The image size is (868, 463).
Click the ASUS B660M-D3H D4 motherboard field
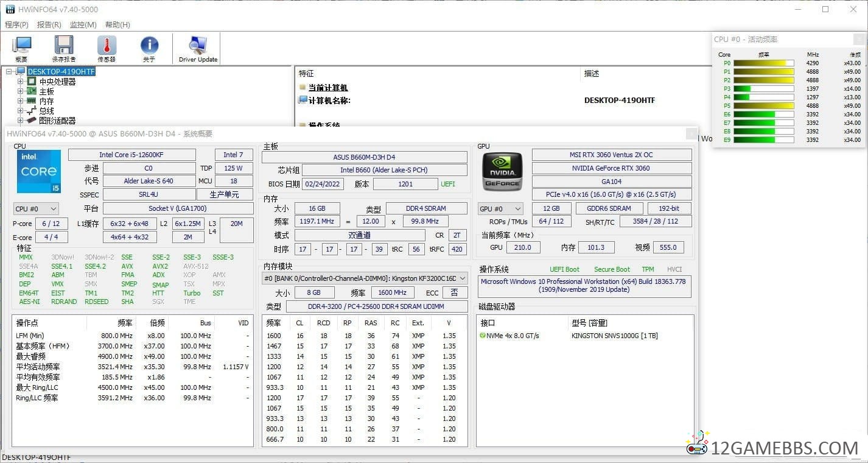tap(365, 157)
